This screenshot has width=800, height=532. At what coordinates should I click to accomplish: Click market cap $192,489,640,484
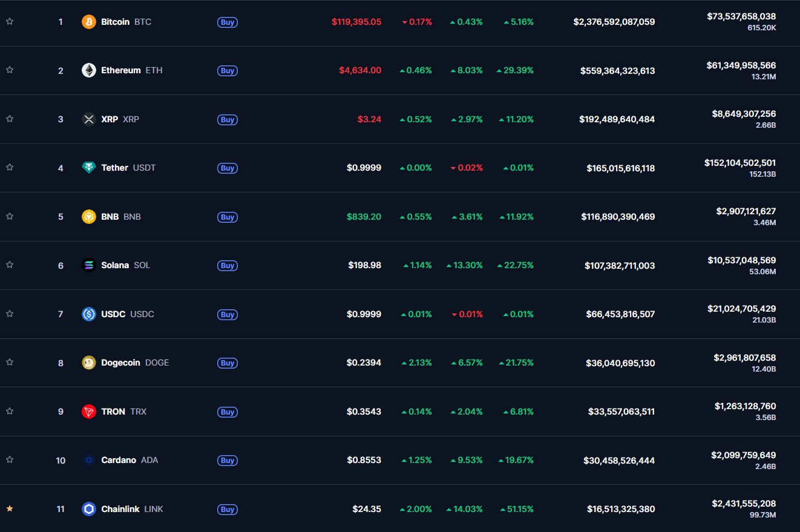click(617, 119)
